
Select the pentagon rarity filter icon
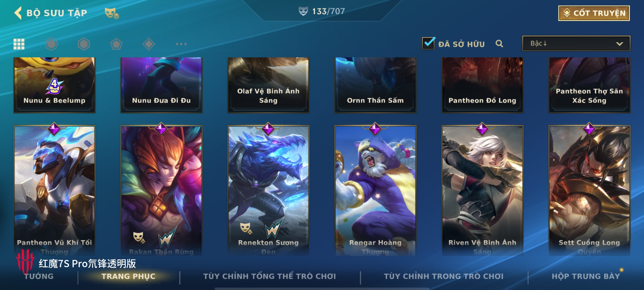tap(116, 44)
